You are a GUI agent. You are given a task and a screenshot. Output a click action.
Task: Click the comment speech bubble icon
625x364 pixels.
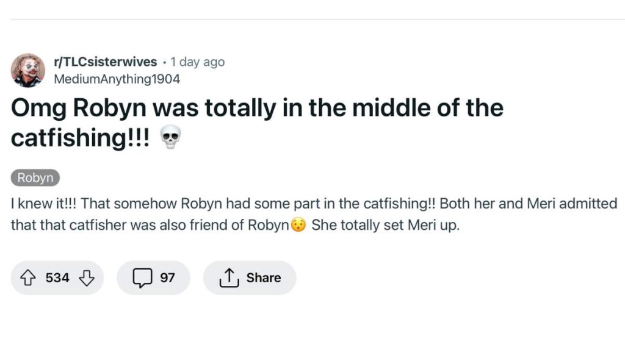click(x=142, y=278)
